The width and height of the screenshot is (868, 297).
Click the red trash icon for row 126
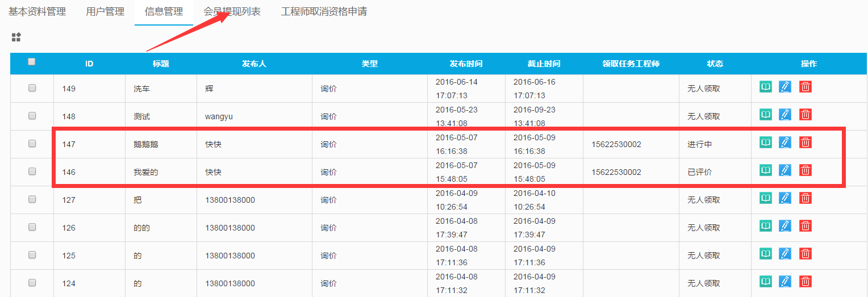pos(805,225)
